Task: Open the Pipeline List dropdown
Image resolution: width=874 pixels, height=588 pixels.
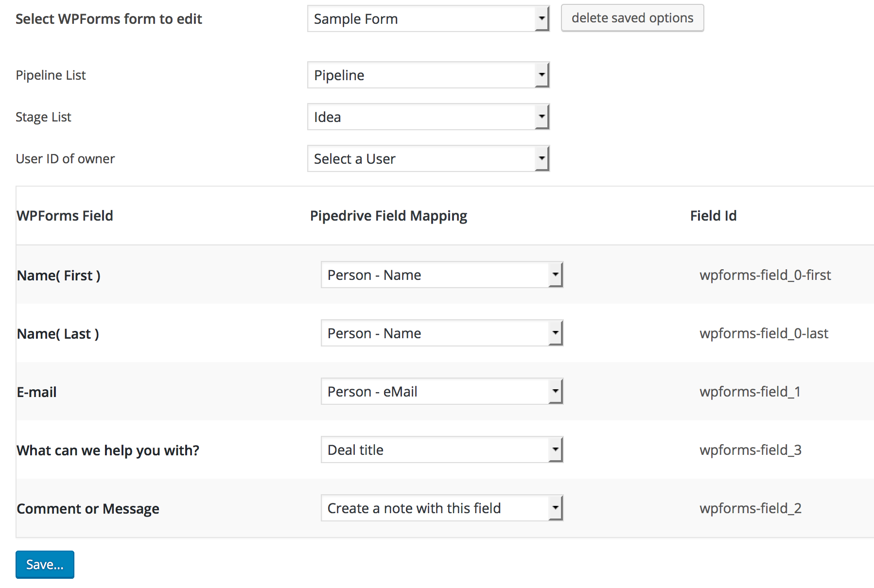Action: 428,75
